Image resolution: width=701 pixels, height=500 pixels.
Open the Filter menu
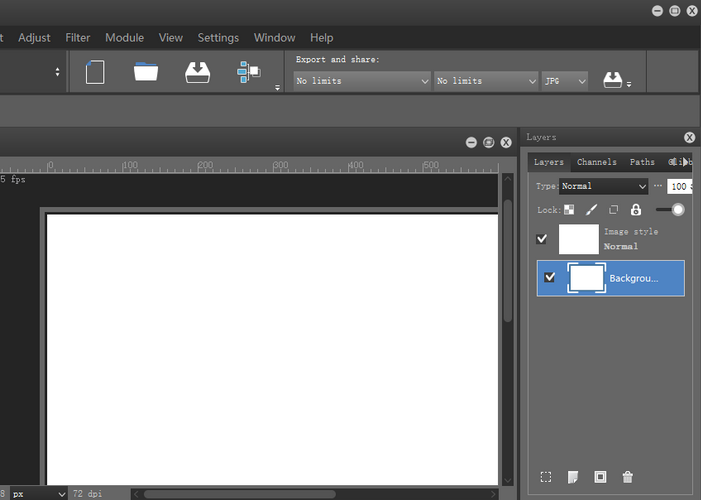[x=78, y=38]
